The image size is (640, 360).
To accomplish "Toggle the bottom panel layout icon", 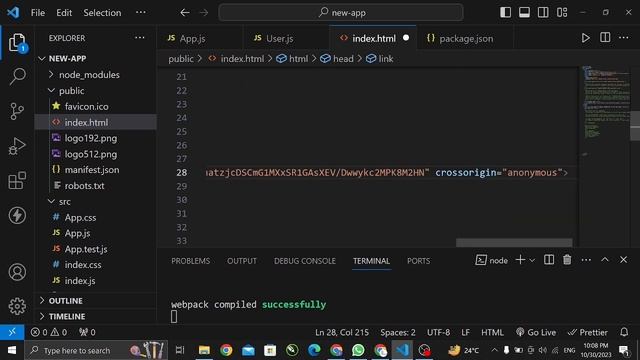I will click(524, 12).
